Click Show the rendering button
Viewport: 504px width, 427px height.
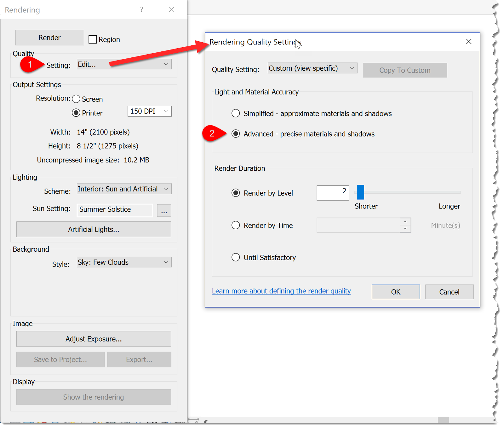tap(94, 397)
